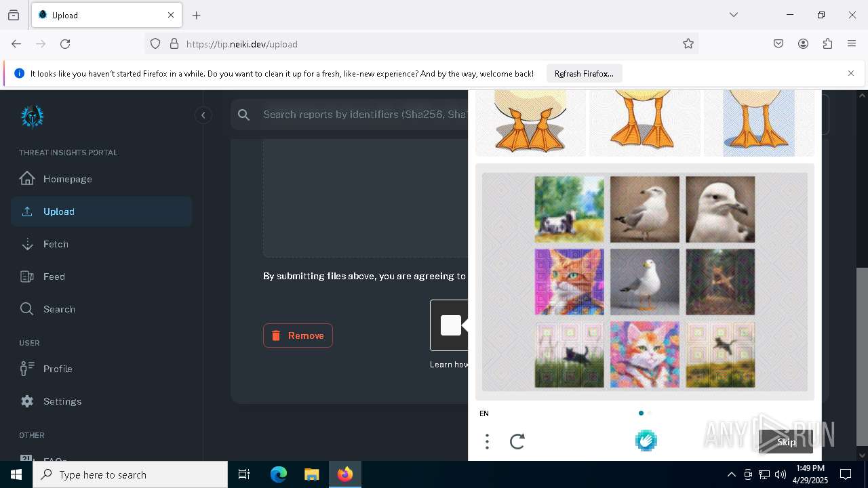The height and width of the screenshot is (488, 868).
Task: Open the Windows notification center
Action: pyautogui.click(x=846, y=474)
